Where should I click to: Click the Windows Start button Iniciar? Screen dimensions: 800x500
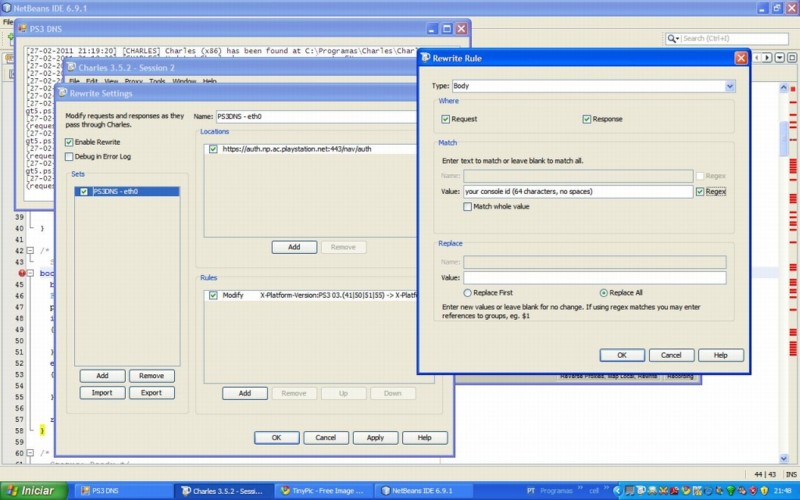tap(32, 491)
